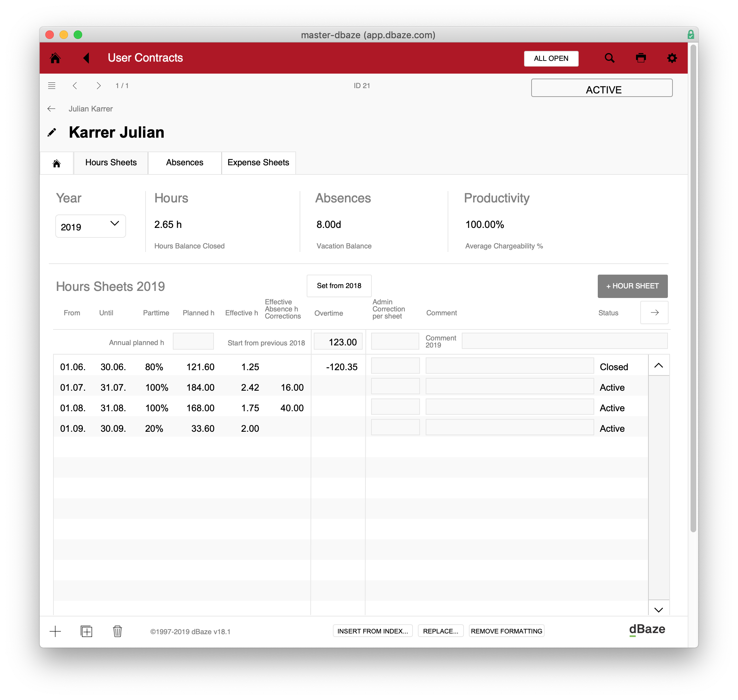Click the Set from 2018 button
Image resolution: width=738 pixels, height=700 pixels.
click(339, 286)
